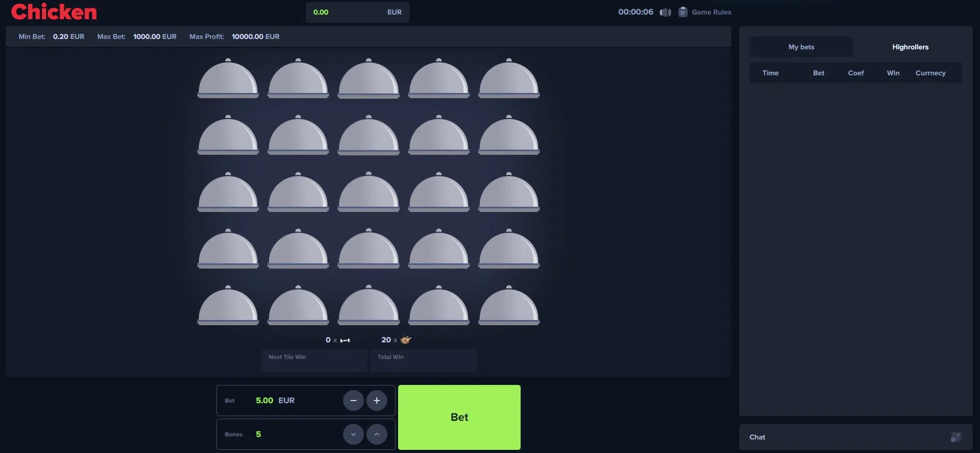Raise the Bones count with up chevron
The image size is (980, 453).
click(x=377, y=434)
